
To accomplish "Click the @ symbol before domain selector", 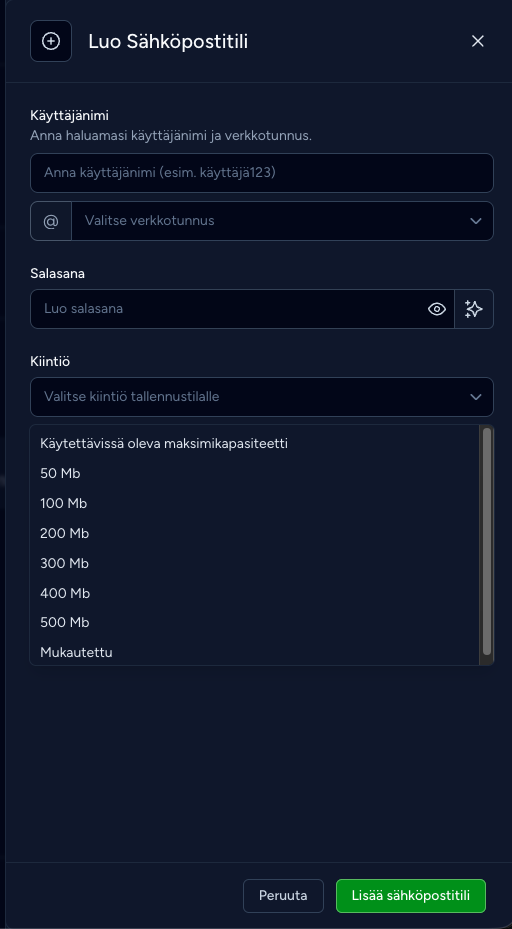I will pos(51,221).
